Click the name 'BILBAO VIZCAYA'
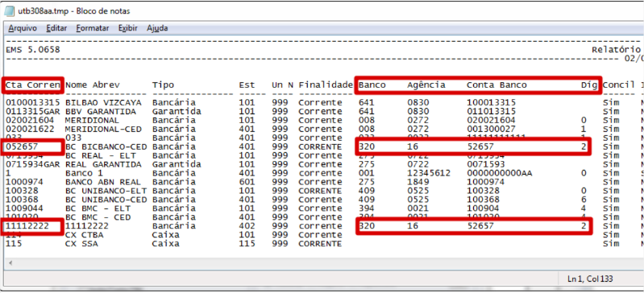Image resolution: width=644 pixels, height=293 pixels. point(103,102)
